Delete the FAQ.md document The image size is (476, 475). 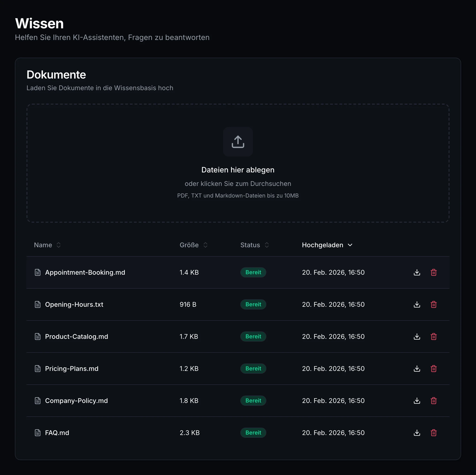[x=434, y=433]
